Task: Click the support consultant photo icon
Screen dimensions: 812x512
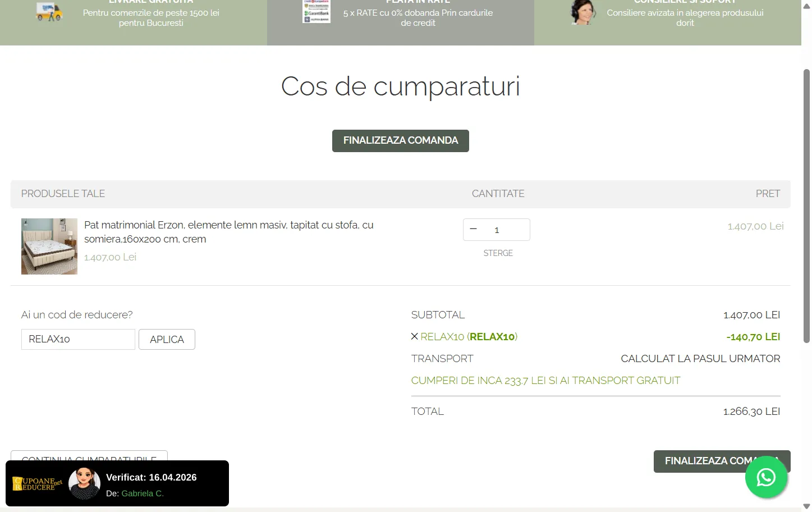Action: pyautogui.click(x=582, y=12)
